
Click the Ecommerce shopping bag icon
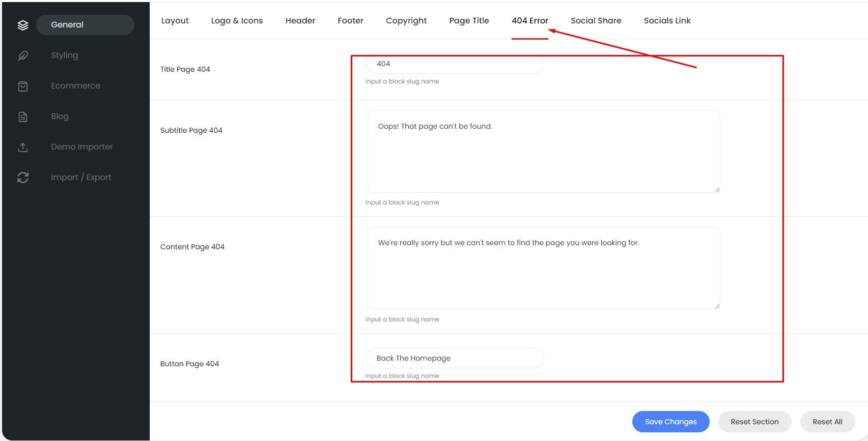[x=23, y=86]
